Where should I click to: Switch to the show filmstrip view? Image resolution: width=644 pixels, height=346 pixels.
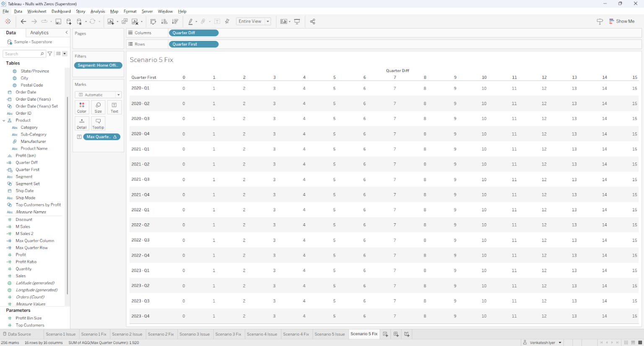(x=633, y=343)
